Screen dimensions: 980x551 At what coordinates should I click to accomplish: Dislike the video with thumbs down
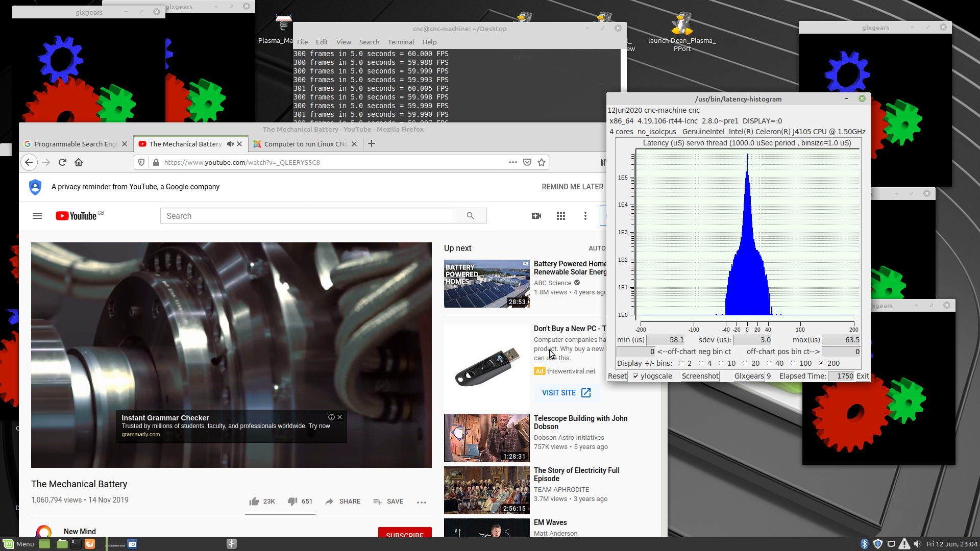click(292, 502)
